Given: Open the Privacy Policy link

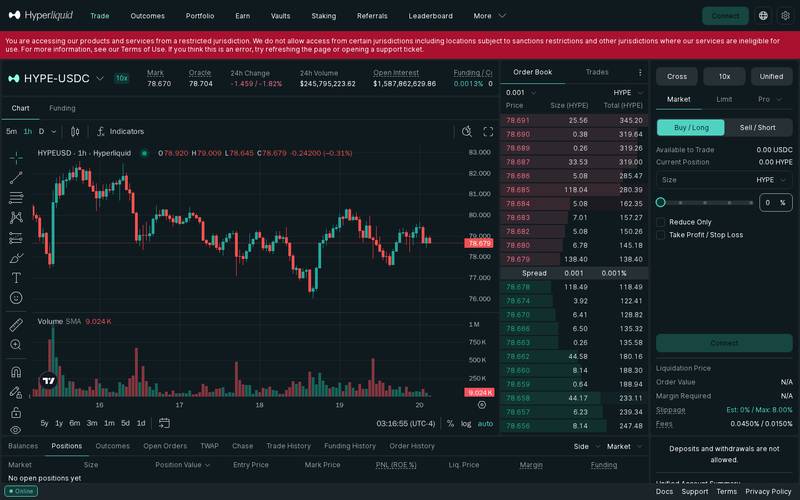Looking at the screenshot, I should (x=768, y=491).
